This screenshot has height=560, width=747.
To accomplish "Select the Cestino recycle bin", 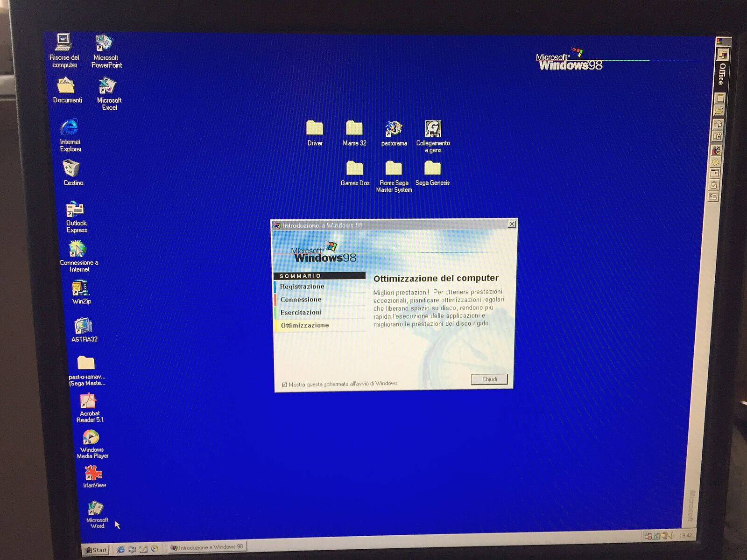I will click(x=71, y=169).
